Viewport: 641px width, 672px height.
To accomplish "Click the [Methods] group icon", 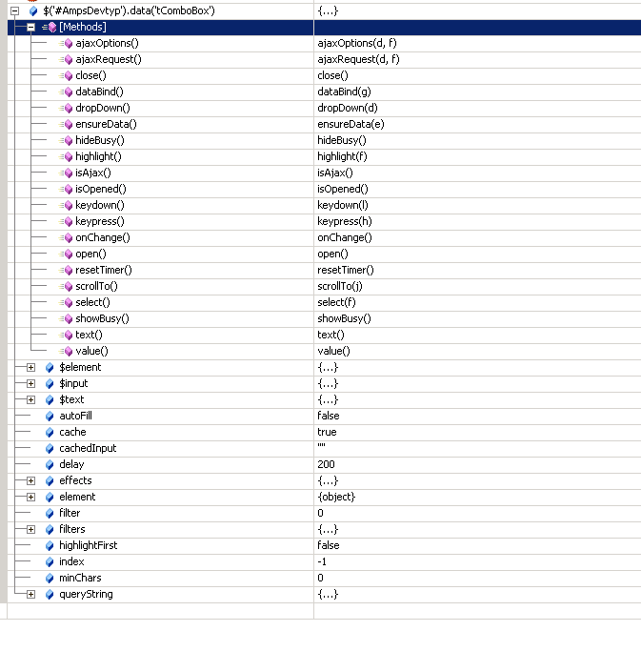I will point(50,27).
